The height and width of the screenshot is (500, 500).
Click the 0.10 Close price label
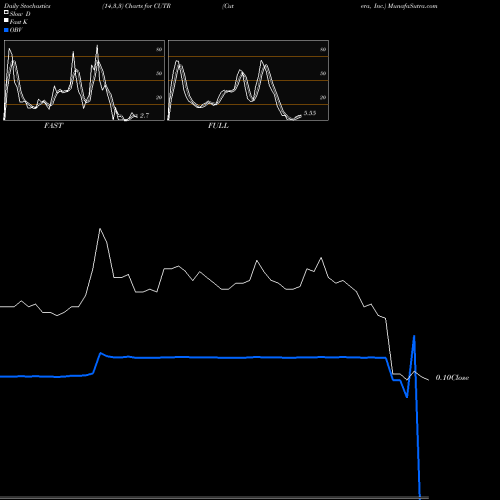pyautogui.click(x=452, y=378)
